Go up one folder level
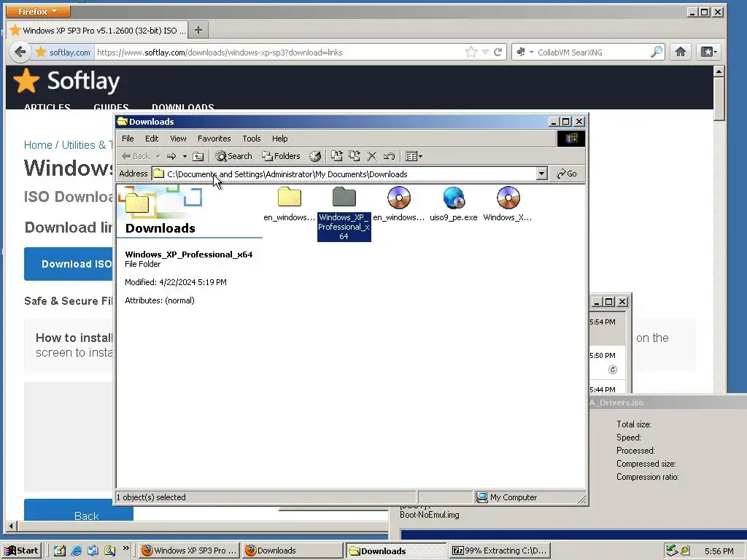747x560 pixels. click(198, 156)
